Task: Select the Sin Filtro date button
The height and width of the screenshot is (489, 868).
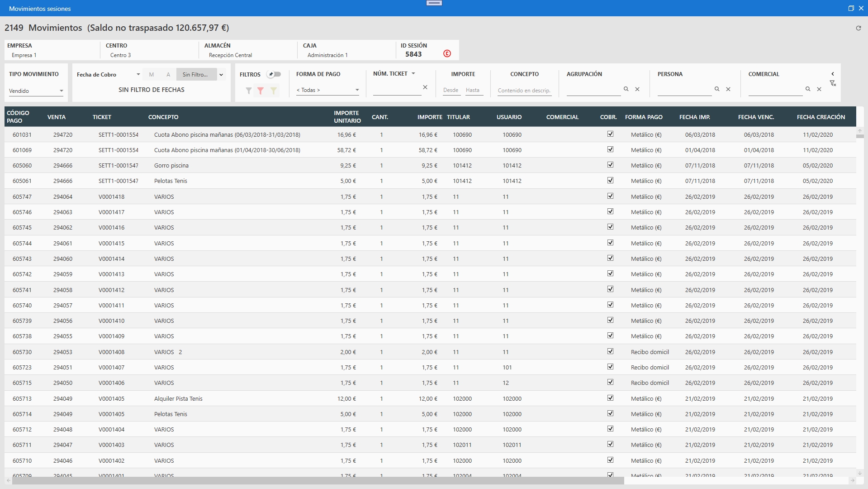Action: tap(196, 75)
